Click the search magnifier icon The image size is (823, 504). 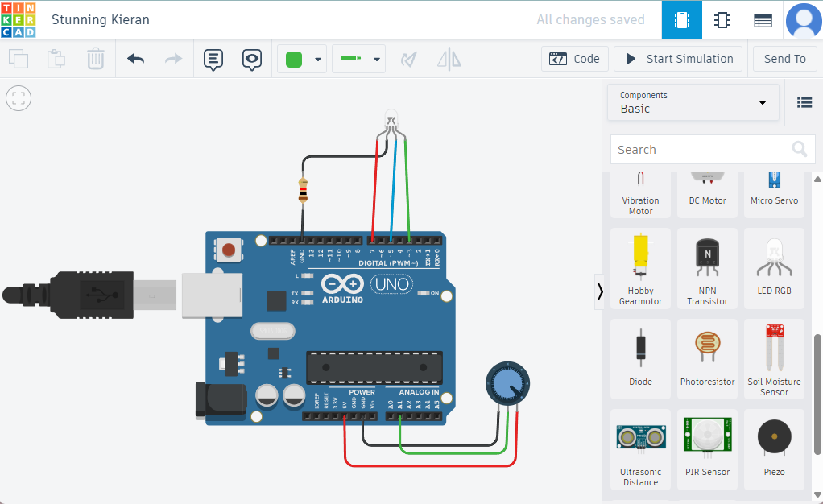click(x=800, y=149)
